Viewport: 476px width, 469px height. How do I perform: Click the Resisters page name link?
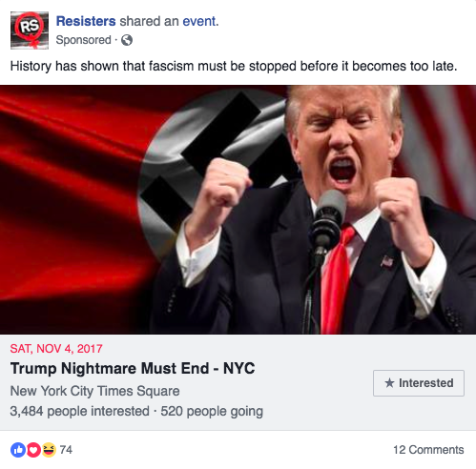[86, 21]
